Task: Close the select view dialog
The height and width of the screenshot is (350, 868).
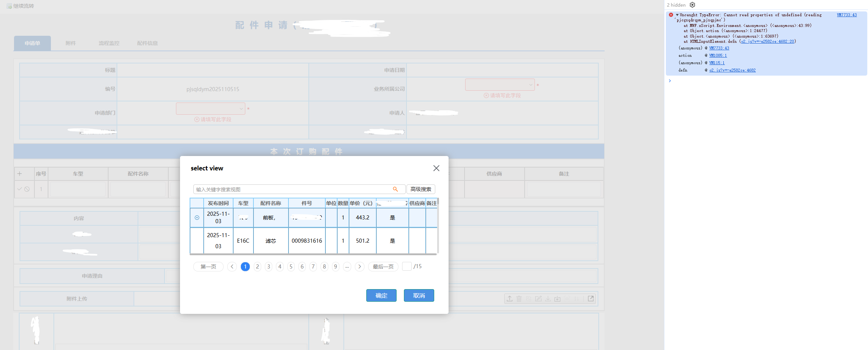Action: click(436, 168)
